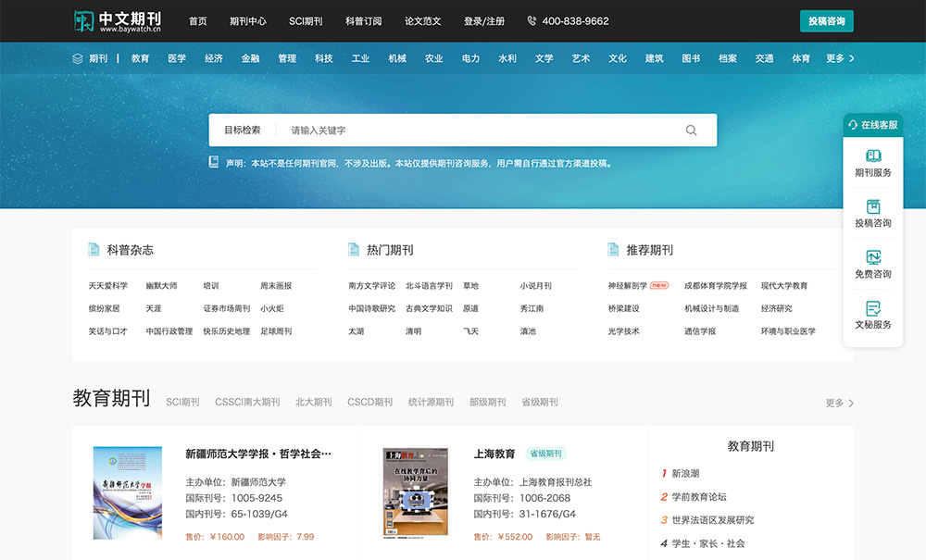The height and width of the screenshot is (560, 926).
Task: Click the search magnifier icon
Action: tap(691, 131)
